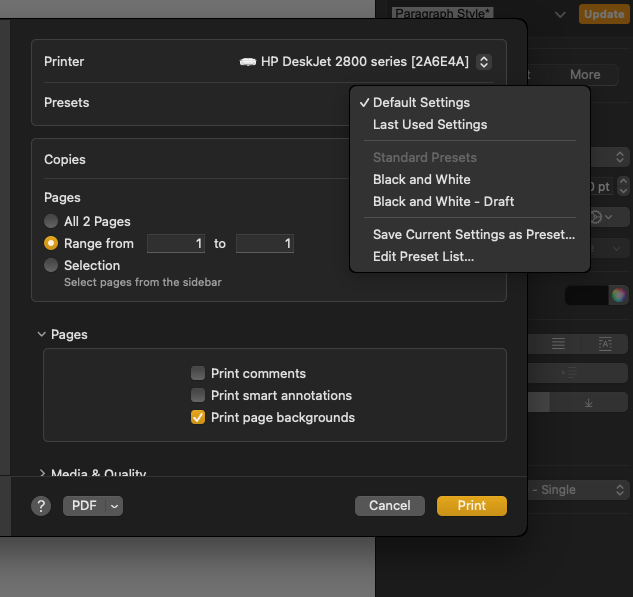The image size is (633, 597).
Task: Collapse the Pages section
Action: (42, 335)
